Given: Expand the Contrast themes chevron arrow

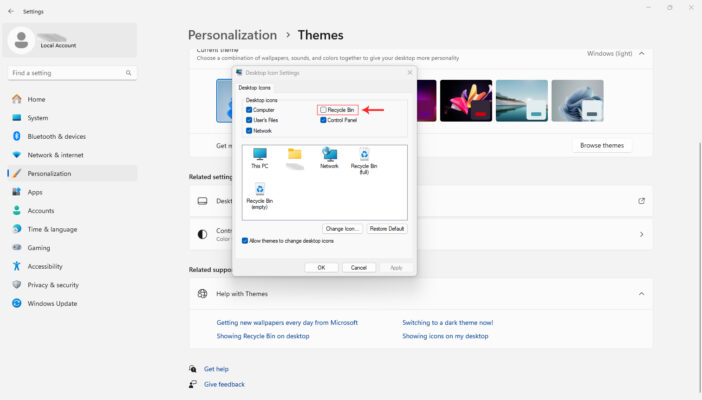Looking at the screenshot, I should click(x=641, y=234).
